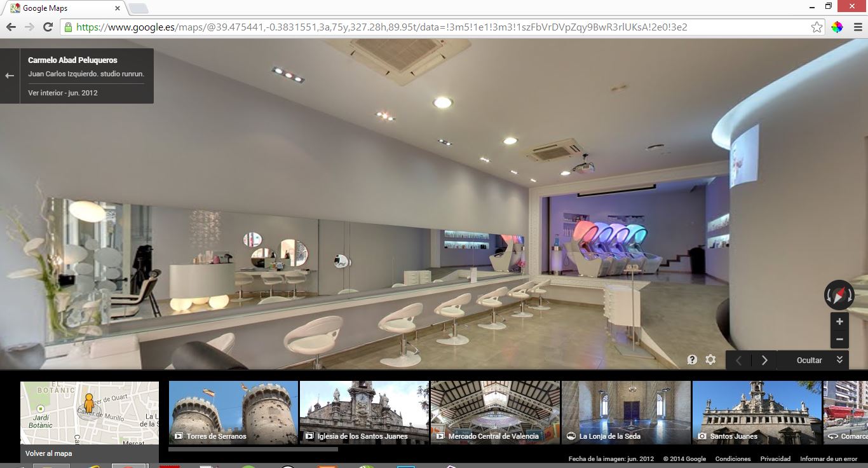
Task: Open the Torres de Serranos thumbnail
Action: tap(233, 412)
